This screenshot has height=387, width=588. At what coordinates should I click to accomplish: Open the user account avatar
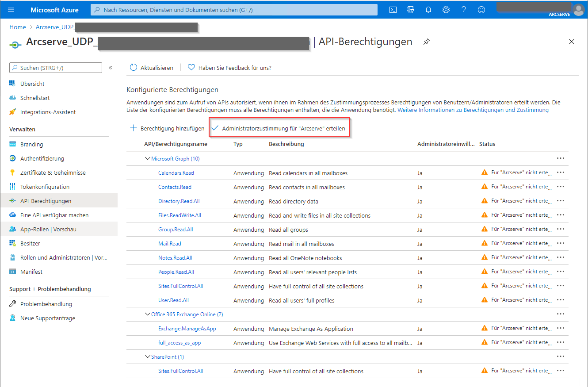pos(578,10)
